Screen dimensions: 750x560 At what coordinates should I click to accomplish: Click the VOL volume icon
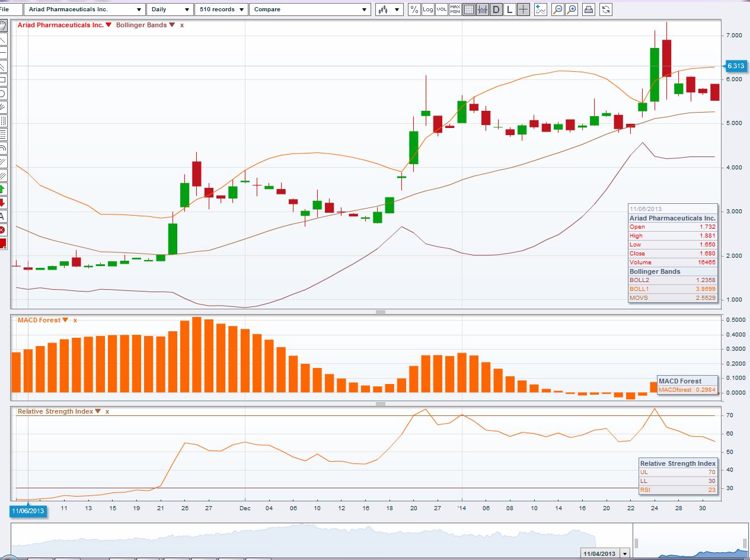(442, 9)
